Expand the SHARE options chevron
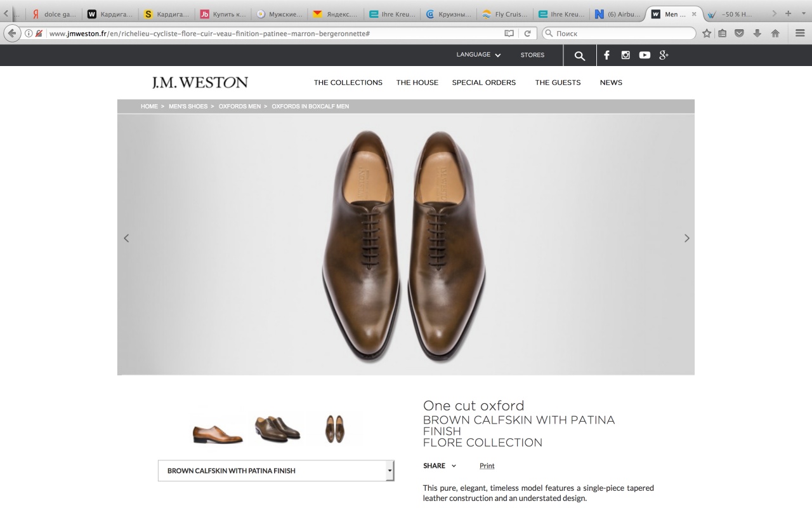This screenshot has height=508, width=812. coord(454,466)
